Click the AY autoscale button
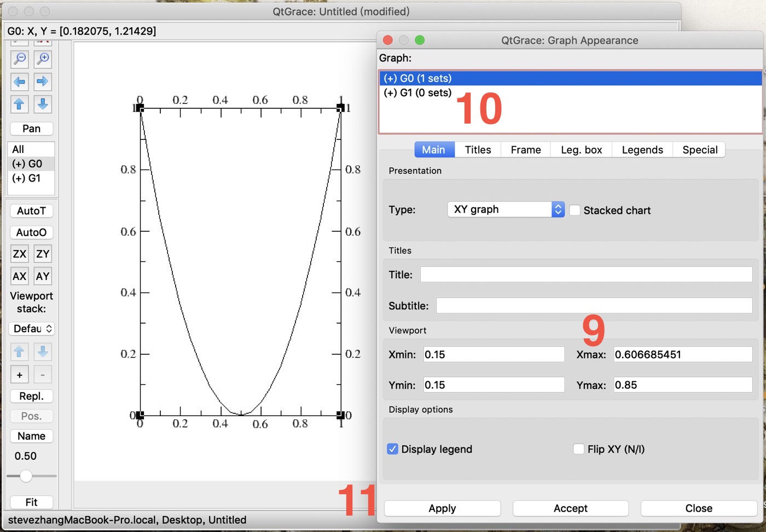Image resolution: width=766 pixels, height=532 pixels. [43, 276]
